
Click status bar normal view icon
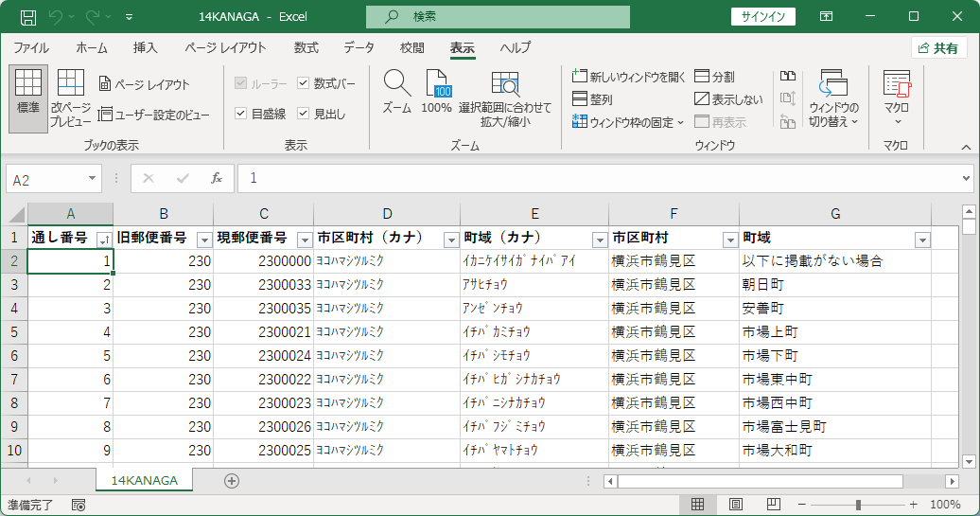[697, 504]
